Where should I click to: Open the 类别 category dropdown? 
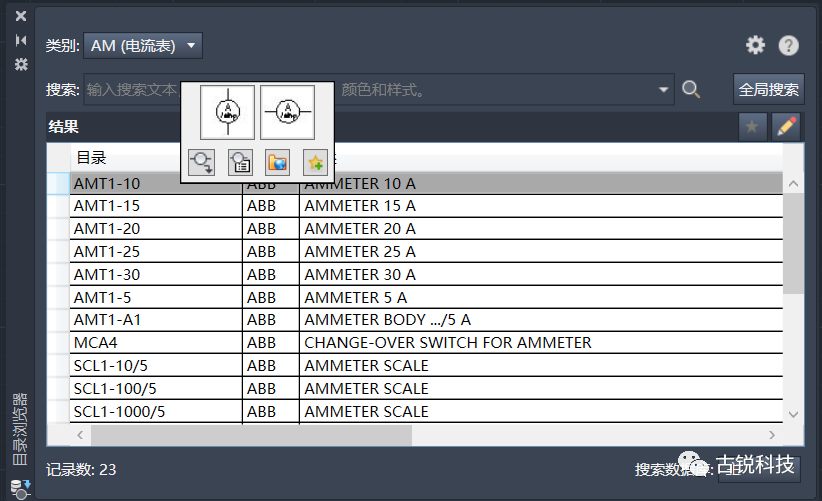pos(143,46)
